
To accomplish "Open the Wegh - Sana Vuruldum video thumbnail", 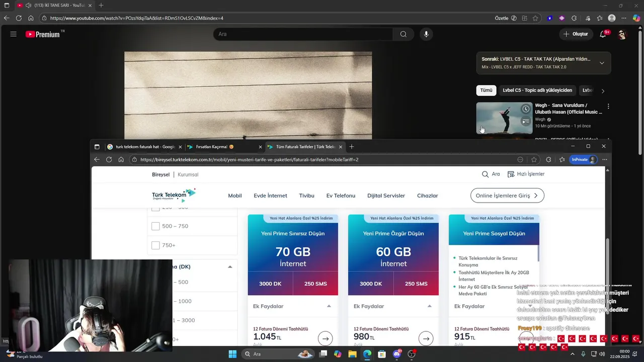I will click(x=504, y=118).
